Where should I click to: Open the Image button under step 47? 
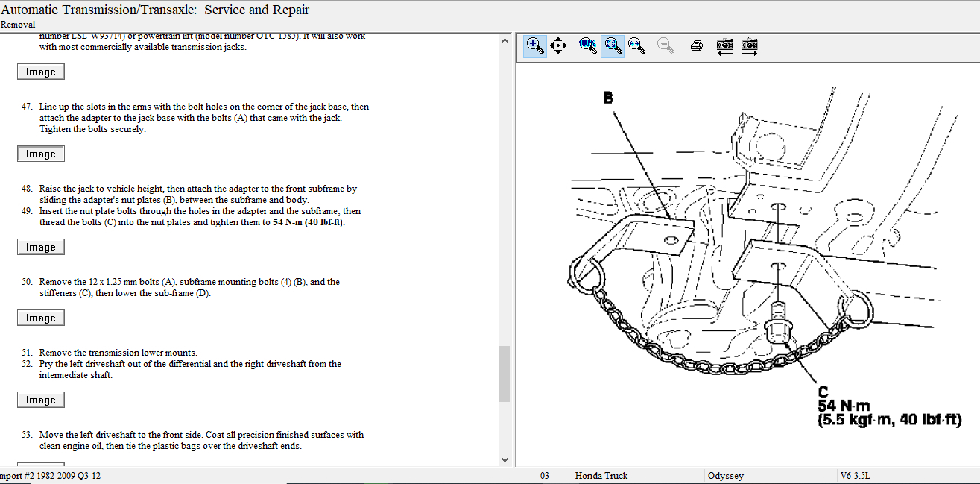[x=41, y=154]
